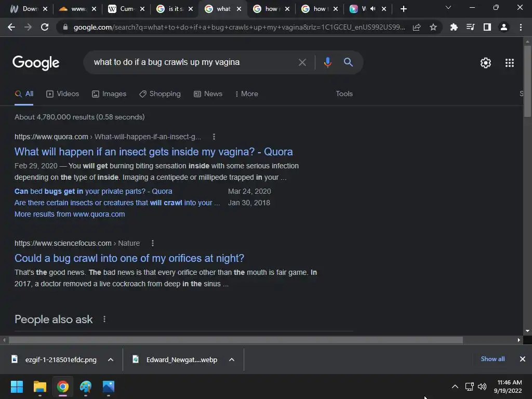Click Show all downloads
This screenshot has width=532, height=399.
[x=493, y=359]
